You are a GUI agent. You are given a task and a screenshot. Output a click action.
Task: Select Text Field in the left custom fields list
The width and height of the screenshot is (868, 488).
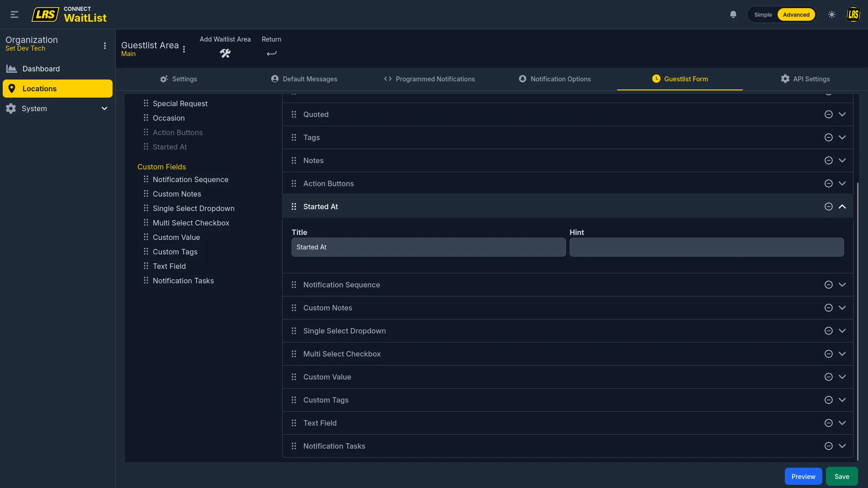click(x=169, y=266)
